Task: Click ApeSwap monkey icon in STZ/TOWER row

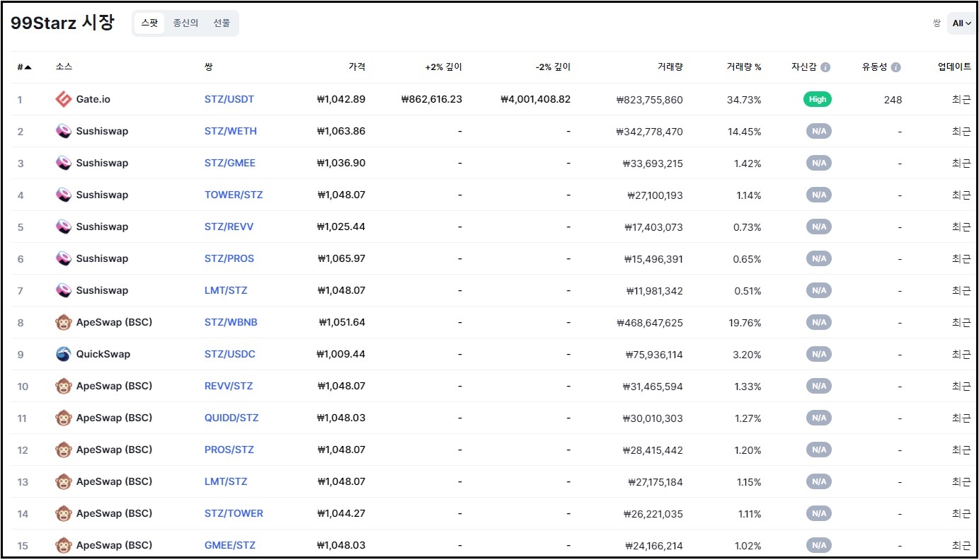Action: (x=64, y=513)
